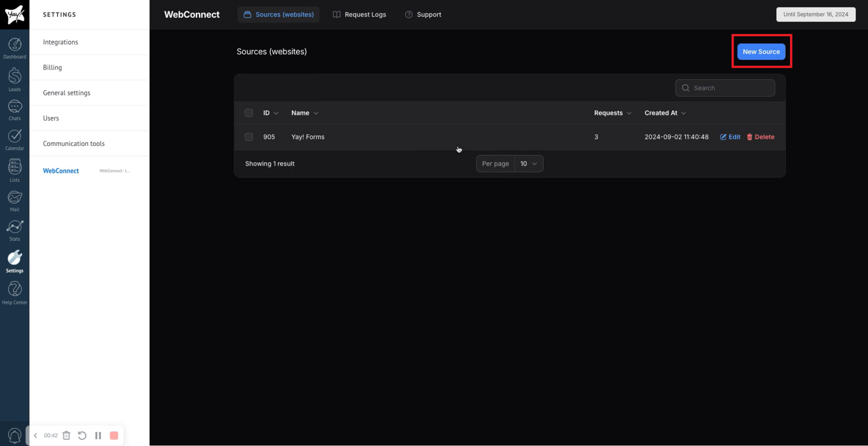
Task: Click the New Source button
Action: point(761,52)
